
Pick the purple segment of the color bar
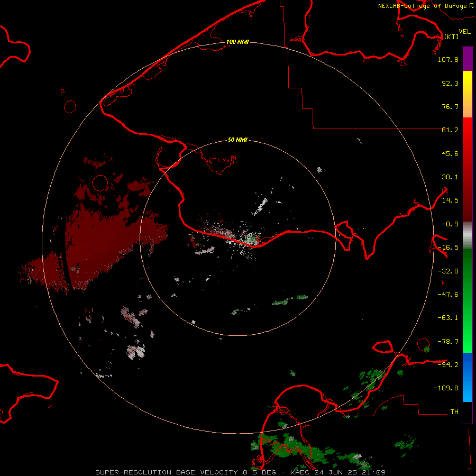[467, 59]
